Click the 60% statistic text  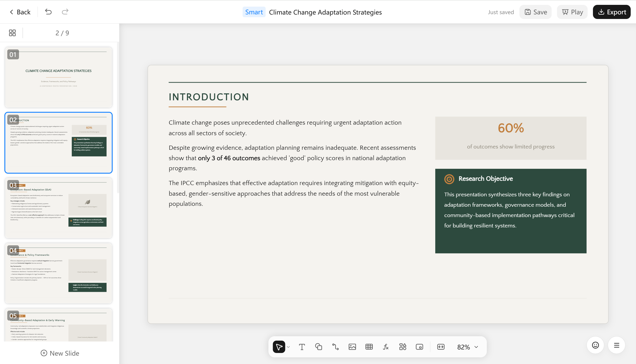[x=511, y=128]
